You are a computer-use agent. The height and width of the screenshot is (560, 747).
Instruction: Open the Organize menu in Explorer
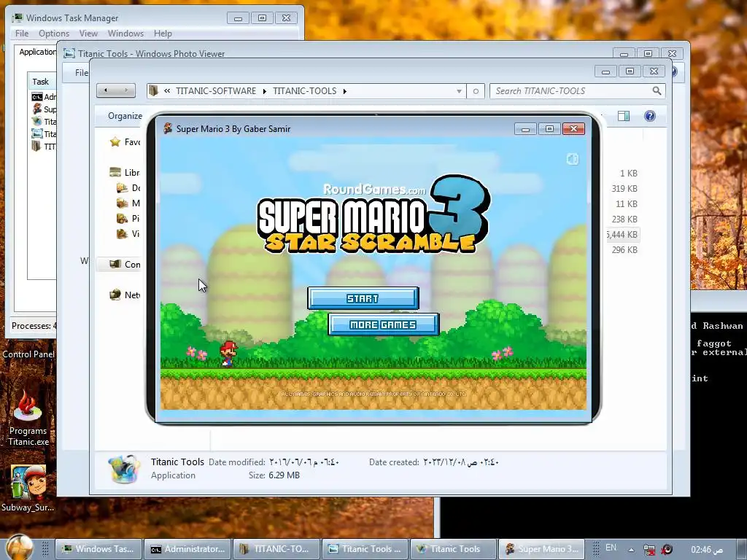(125, 116)
